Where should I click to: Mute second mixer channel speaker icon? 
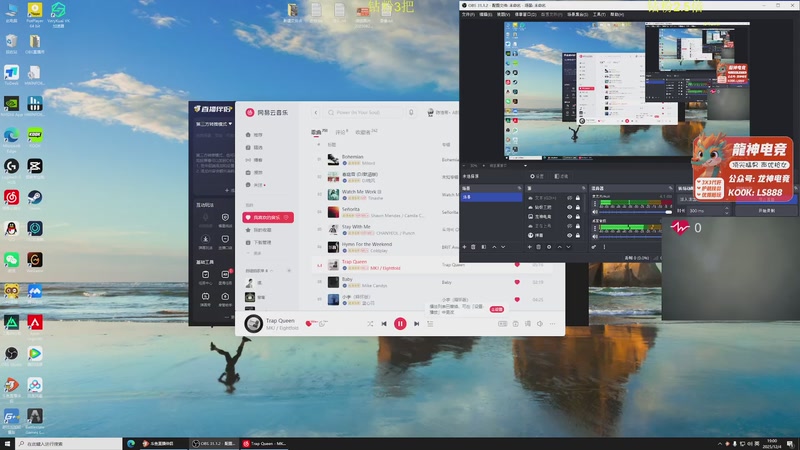tap(595, 236)
